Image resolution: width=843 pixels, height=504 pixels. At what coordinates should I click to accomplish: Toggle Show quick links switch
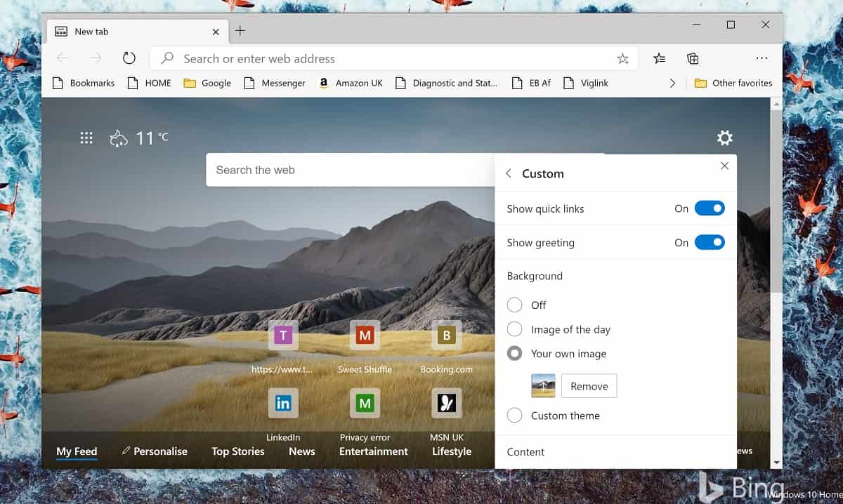pos(710,208)
